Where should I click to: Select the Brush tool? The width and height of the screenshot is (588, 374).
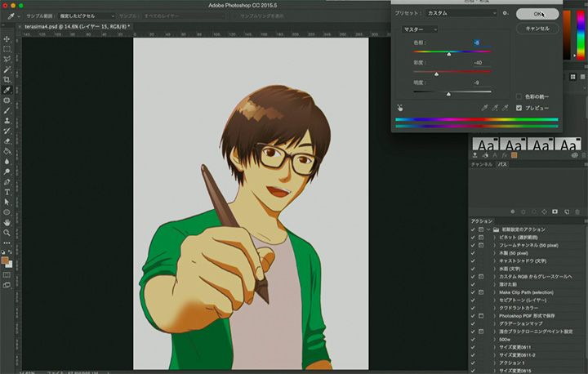[x=7, y=110]
